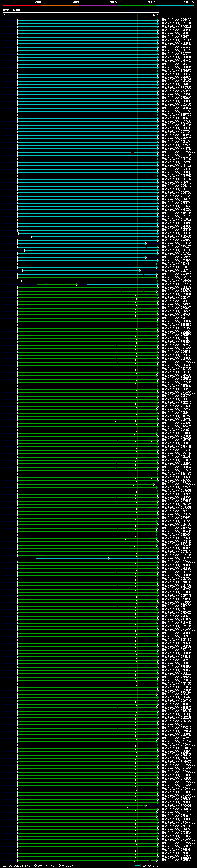Select hit label UniRef100_Q9LLD7
The width and height of the screenshot is (197, 868).
(x=177, y=128)
